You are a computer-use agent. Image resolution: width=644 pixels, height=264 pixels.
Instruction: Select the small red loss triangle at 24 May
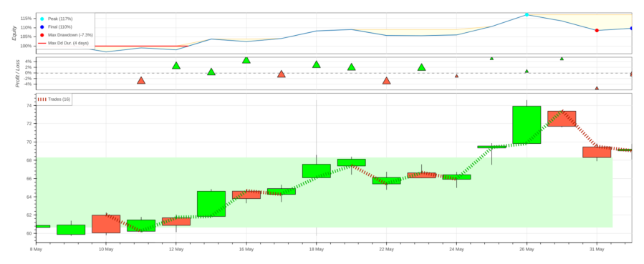tap(456, 76)
